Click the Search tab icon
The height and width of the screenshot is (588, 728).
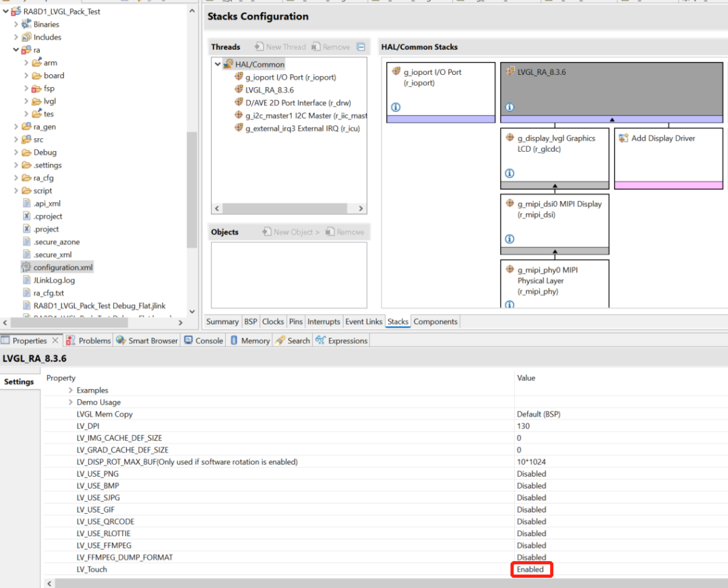click(280, 341)
